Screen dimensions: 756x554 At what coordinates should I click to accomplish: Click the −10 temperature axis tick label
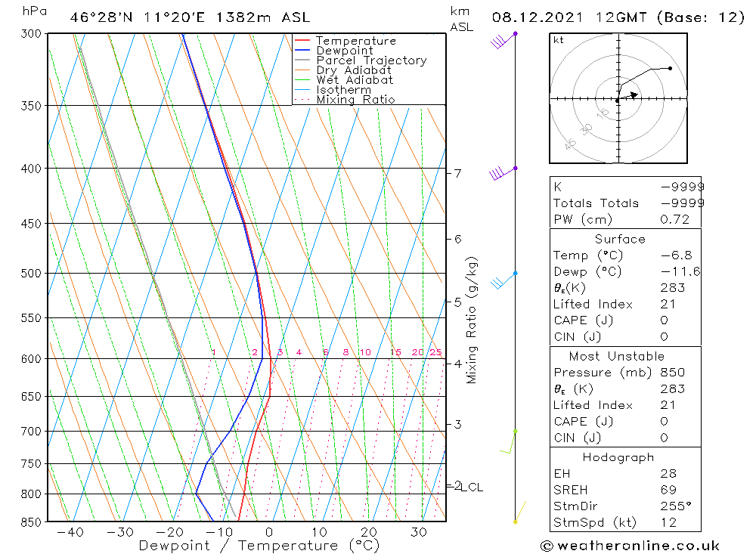point(219,532)
